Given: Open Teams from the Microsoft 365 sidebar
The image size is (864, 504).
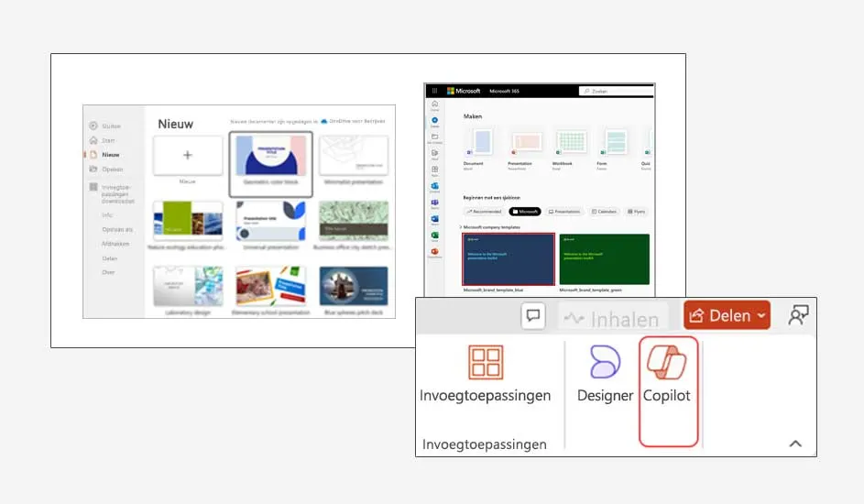Looking at the screenshot, I should coord(434,203).
